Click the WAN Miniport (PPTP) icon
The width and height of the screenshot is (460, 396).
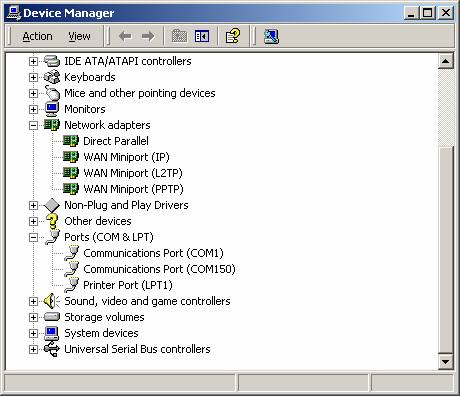pyautogui.click(x=71, y=189)
